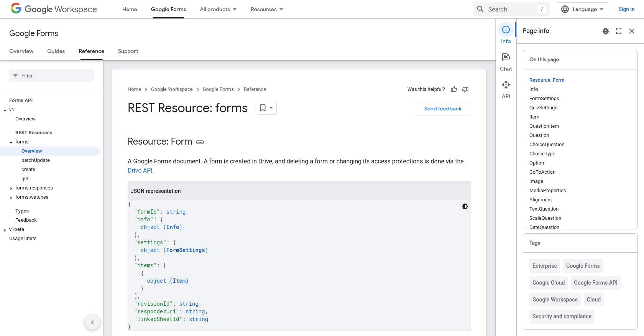This screenshot has width=644, height=336.
Task: Click the Search input field
Action: pyautogui.click(x=511, y=9)
